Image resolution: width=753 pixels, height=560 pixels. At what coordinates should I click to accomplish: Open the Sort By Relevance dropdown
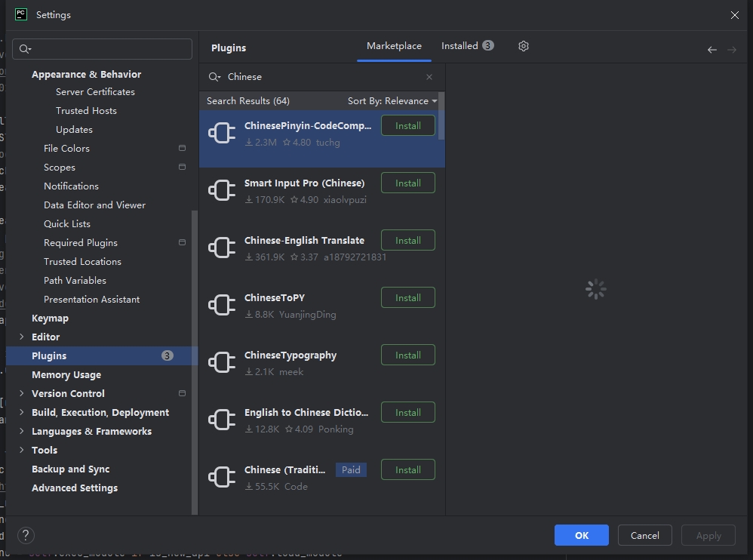pyautogui.click(x=392, y=101)
